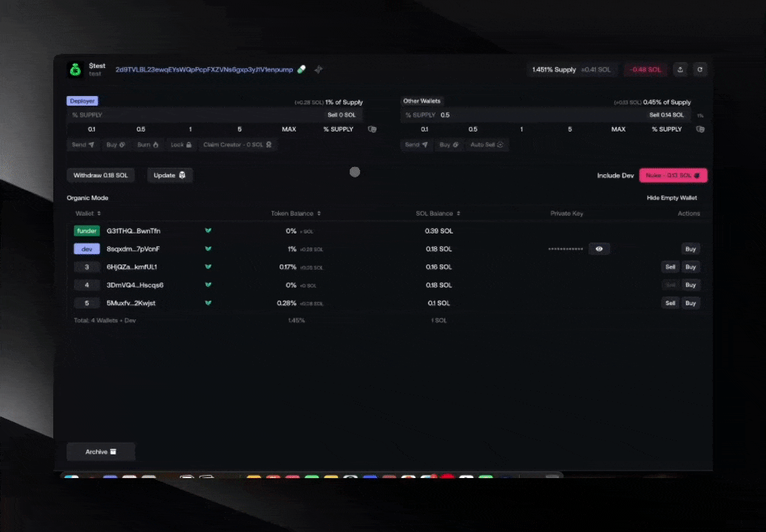Reveal dev wallet private key with eye icon
Viewport: 766px width, 532px height.
(x=599, y=249)
